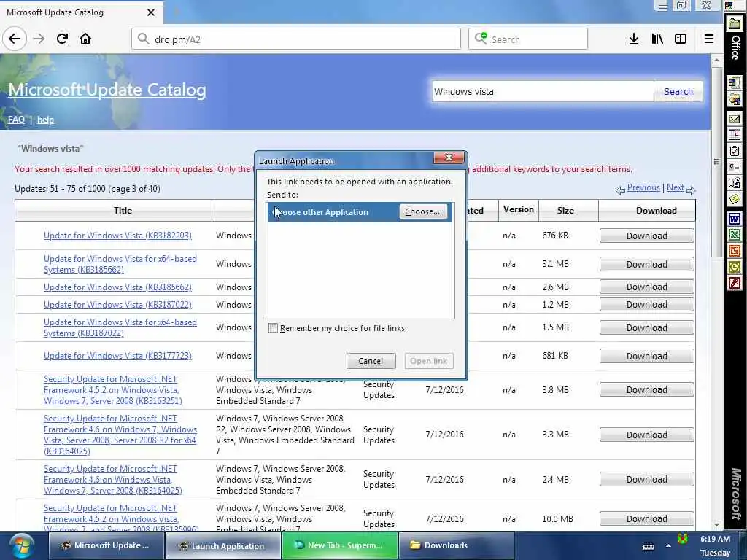Click the search engine icon in search box

coord(481,39)
